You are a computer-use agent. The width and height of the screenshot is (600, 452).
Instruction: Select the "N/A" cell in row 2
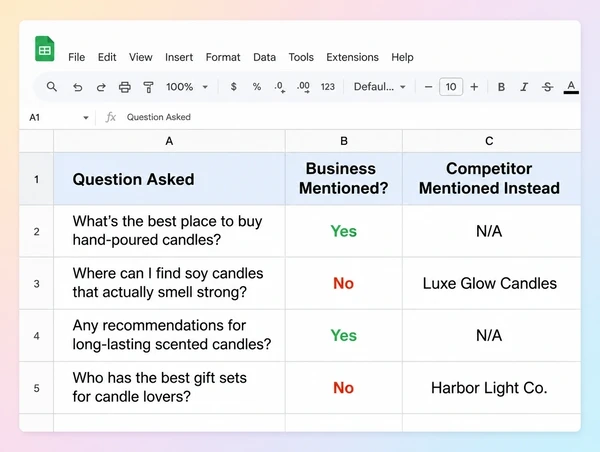pyautogui.click(x=491, y=231)
